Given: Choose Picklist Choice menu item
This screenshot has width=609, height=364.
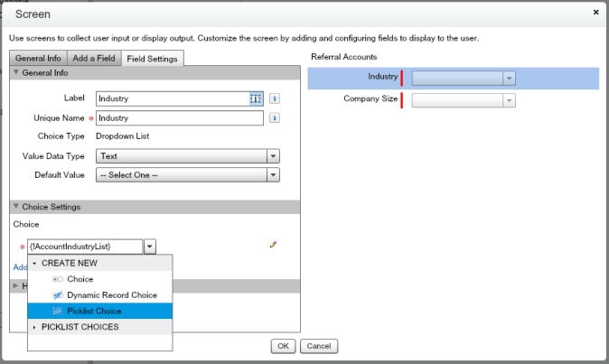Looking at the screenshot, I should (x=99, y=312).
